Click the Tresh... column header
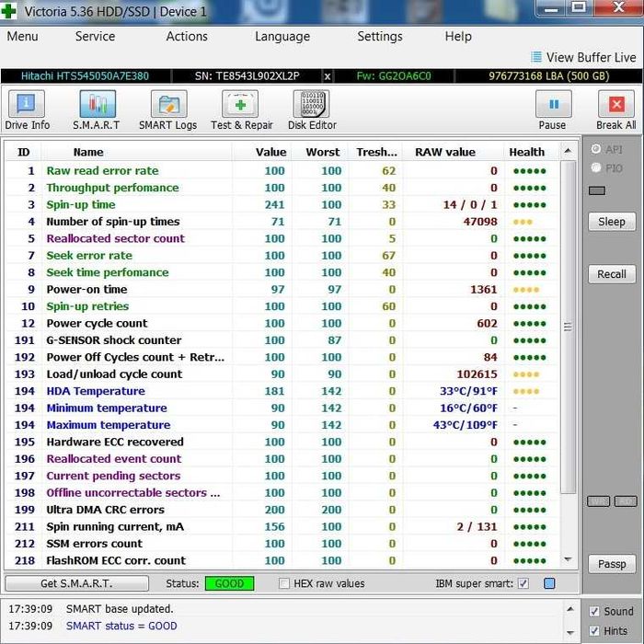644x644 pixels. pyautogui.click(x=376, y=152)
